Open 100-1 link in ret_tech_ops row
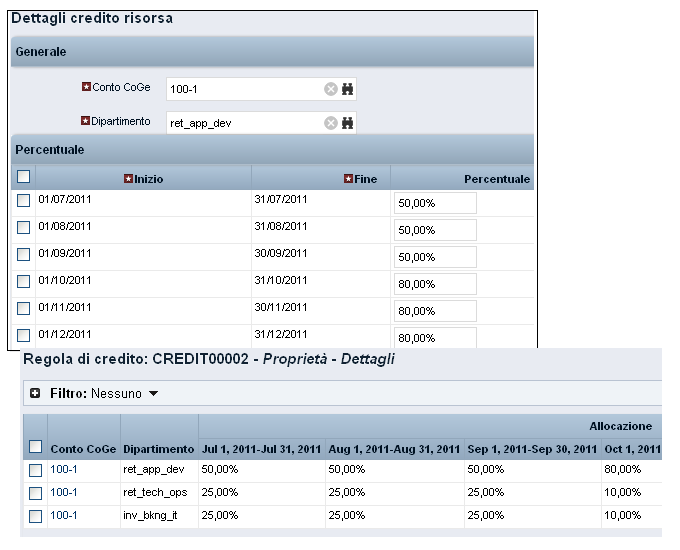 (x=64, y=492)
